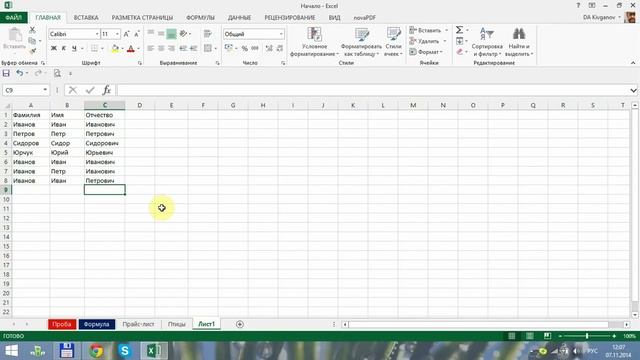The width and height of the screenshot is (640, 360).
Task: Open Условное форматирование dropdown
Action: [314, 42]
